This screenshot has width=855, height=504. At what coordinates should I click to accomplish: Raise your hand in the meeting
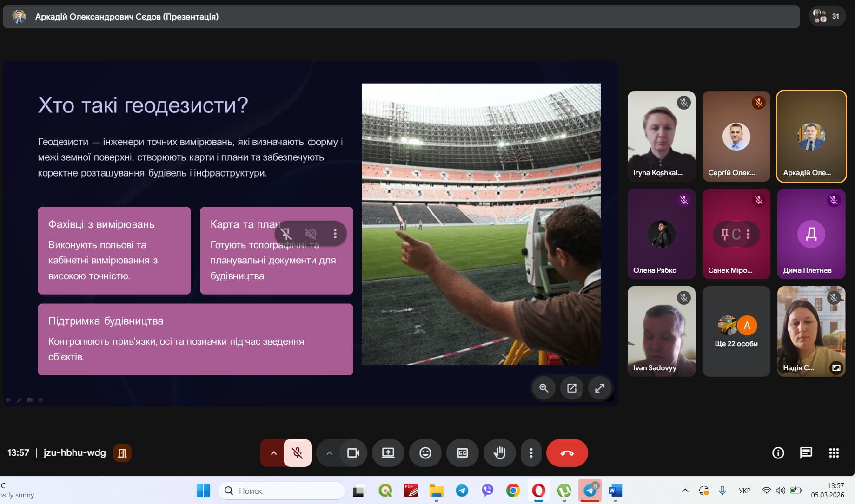click(499, 453)
